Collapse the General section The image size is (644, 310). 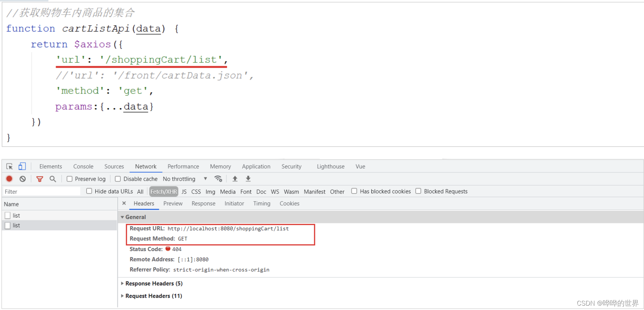(x=122, y=217)
